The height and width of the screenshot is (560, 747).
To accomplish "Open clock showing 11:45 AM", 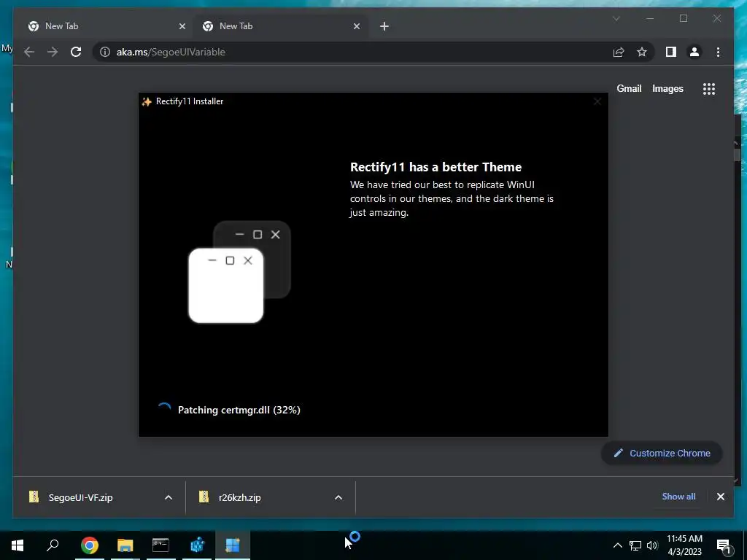I will pyautogui.click(x=684, y=545).
